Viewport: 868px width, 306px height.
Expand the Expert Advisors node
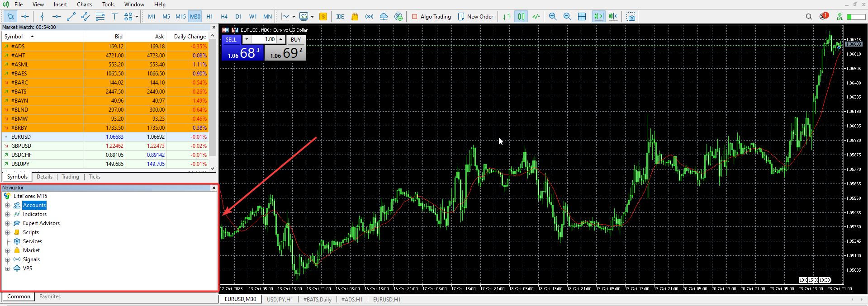pyautogui.click(x=7, y=223)
